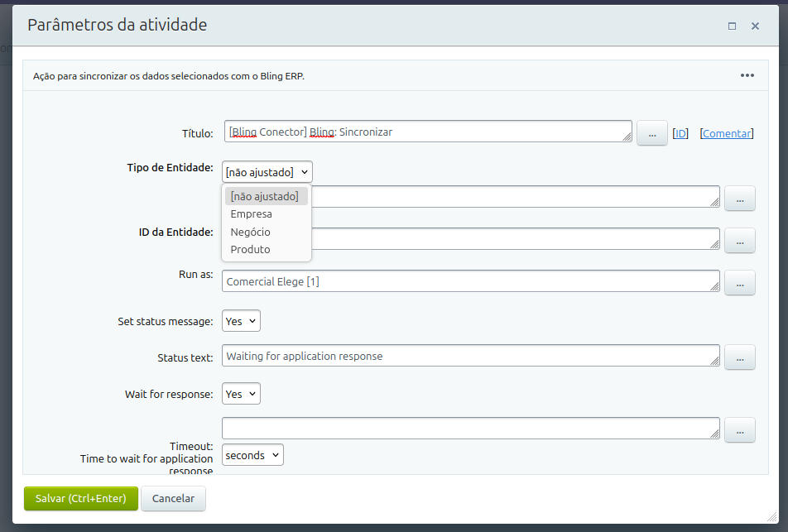Select the [não ajustado] option in the list
The image size is (788, 532).
(x=265, y=196)
